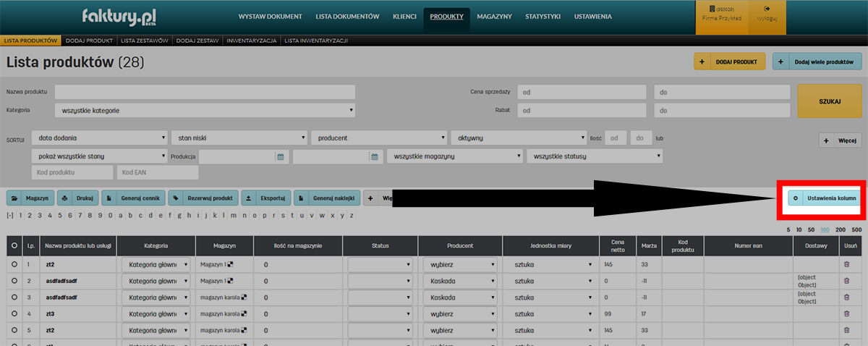Image resolution: width=868 pixels, height=346 pixels.
Task: Click the folder icon on Magazyn button
Action: coord(15,198)
